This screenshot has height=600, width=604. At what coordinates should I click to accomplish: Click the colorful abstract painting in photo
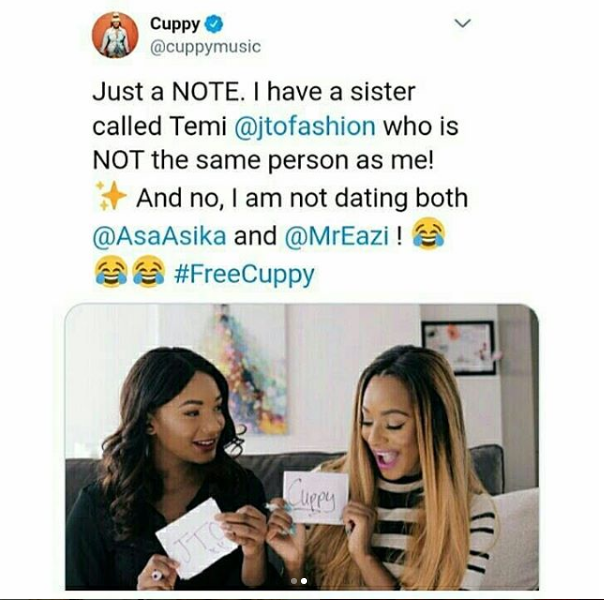tap(250, 369)
